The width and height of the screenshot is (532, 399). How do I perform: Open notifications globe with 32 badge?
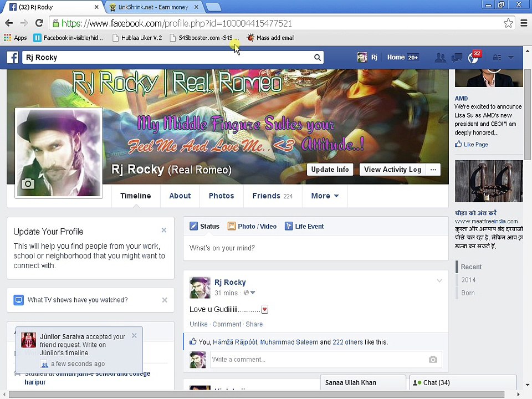pyautogui.click(x=474, y=57)
